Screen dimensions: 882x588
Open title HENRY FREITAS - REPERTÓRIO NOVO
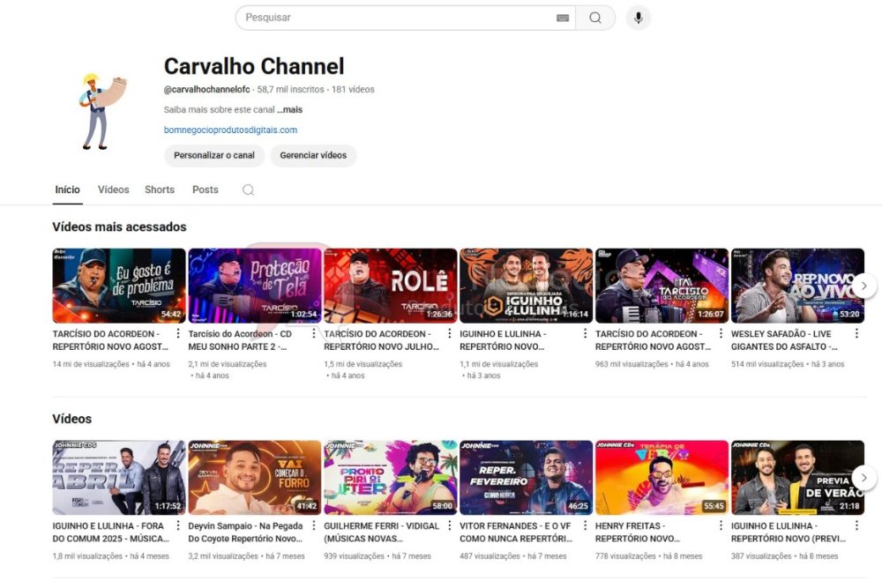pos(638,532)
